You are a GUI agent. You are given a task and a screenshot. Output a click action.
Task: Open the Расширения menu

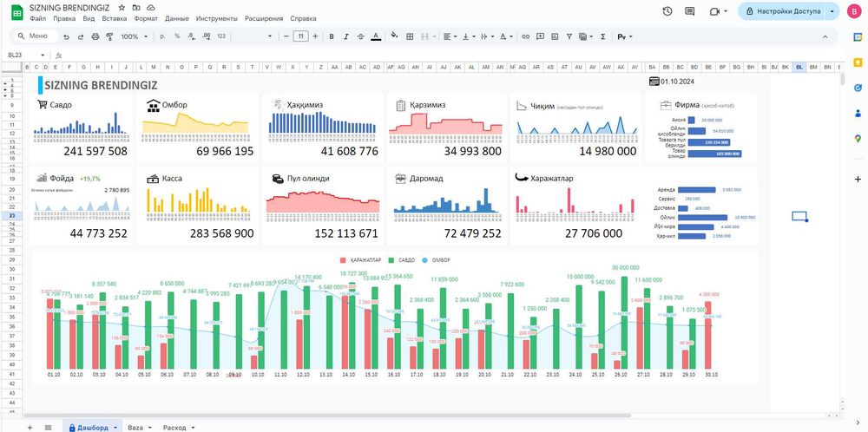pyautogui.click(x=264, y=18)
